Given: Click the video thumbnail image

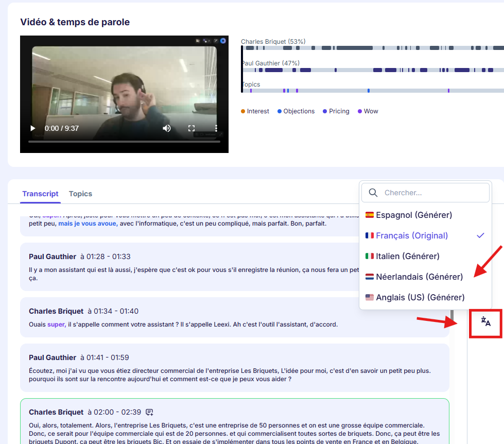Looking at the screenshot, I should [124, 94].
